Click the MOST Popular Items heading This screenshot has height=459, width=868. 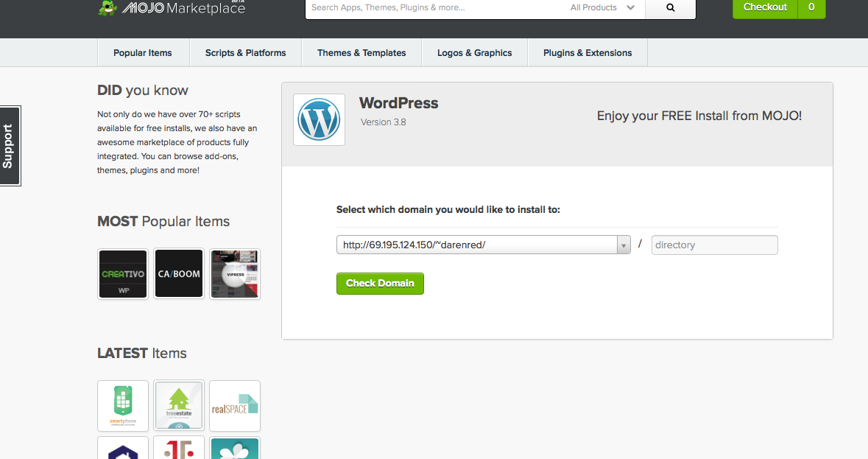163,222
